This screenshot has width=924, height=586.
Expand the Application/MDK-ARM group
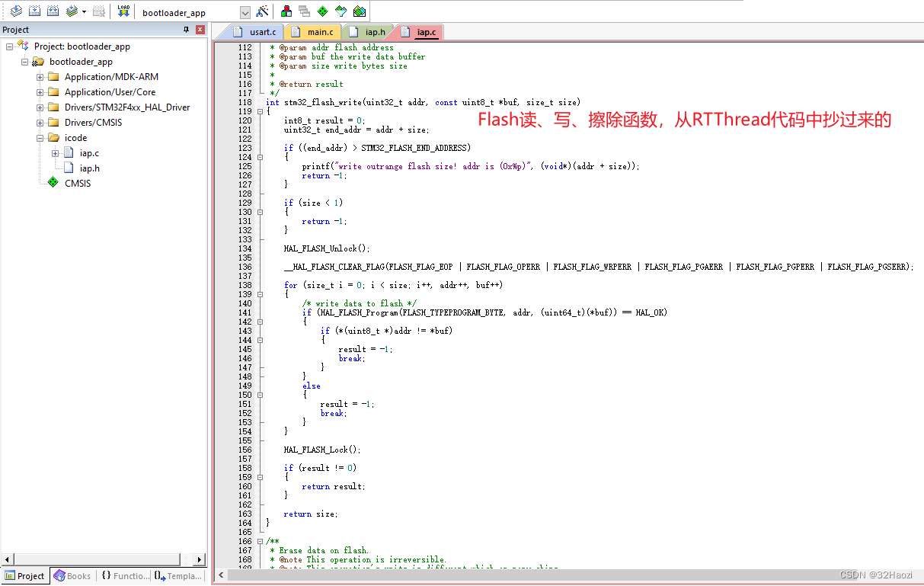(40, 77)
